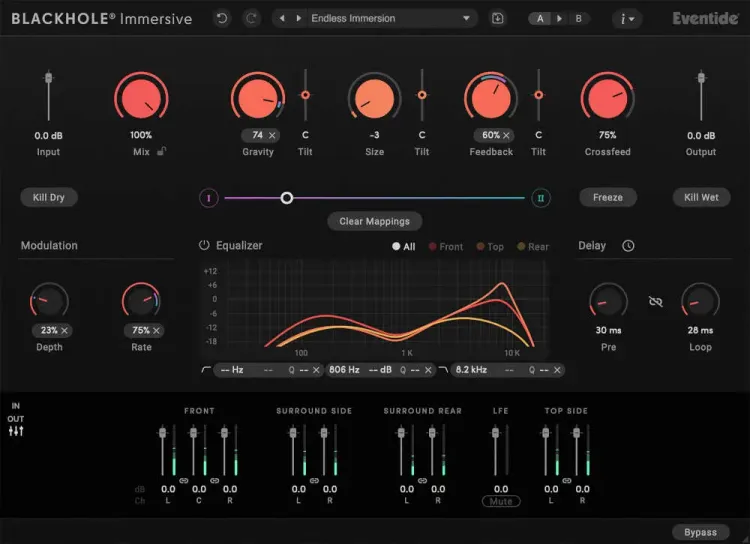The height and width of the screenshot is (544, 750).
Task: Click the Output level fader
Action: point(701,78)
